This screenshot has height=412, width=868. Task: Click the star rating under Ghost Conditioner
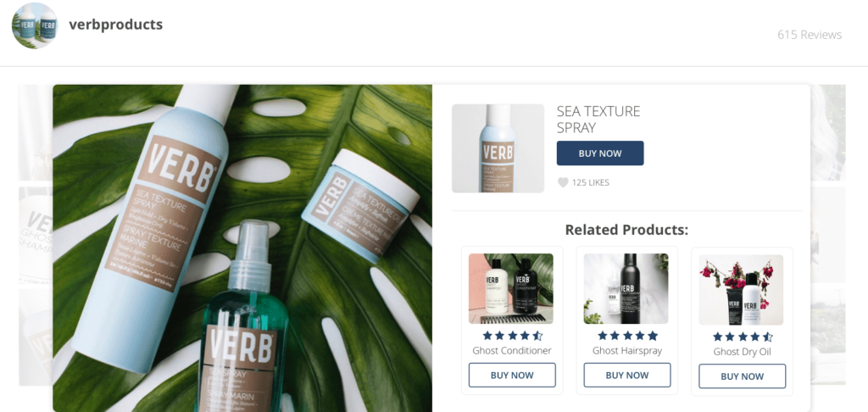[512, 336]
